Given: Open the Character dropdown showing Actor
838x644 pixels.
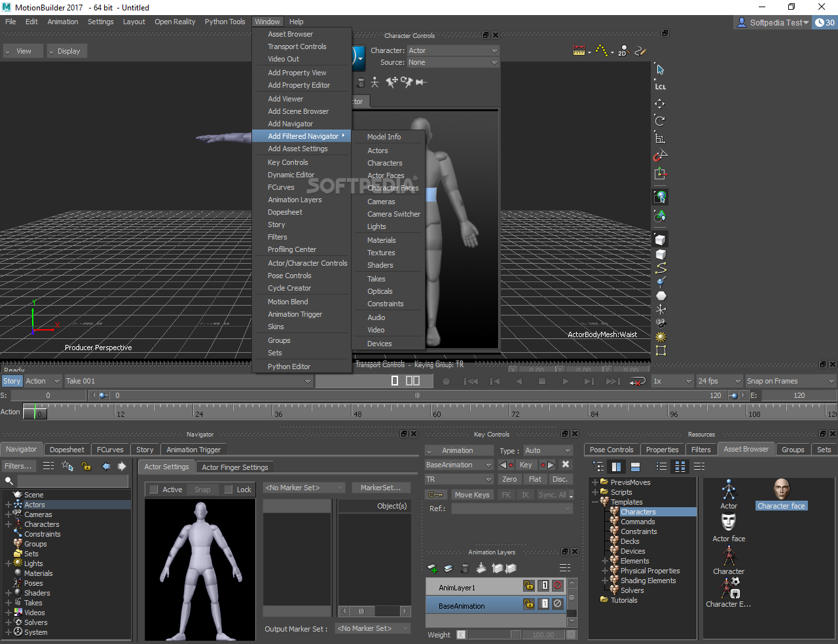Looking at the screenshot, I should [x=452, y=50].
